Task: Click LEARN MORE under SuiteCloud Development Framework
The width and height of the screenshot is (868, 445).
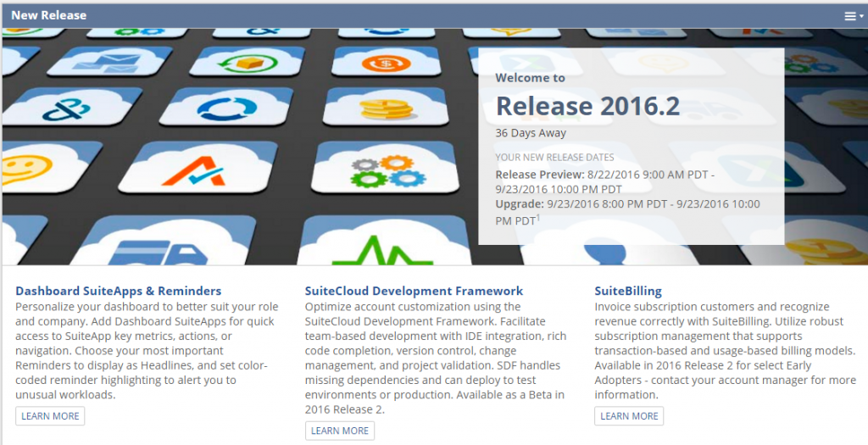Action: (340, 431)
